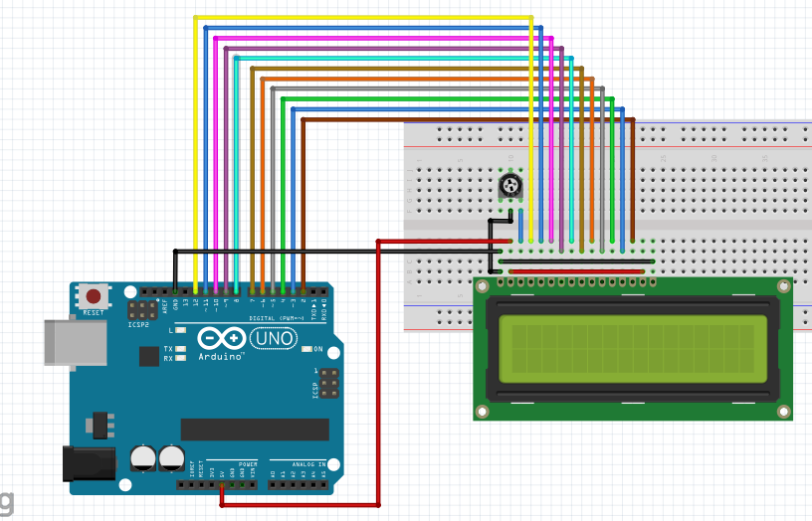Select the magenta wire from pin 10

click(384, 39)
